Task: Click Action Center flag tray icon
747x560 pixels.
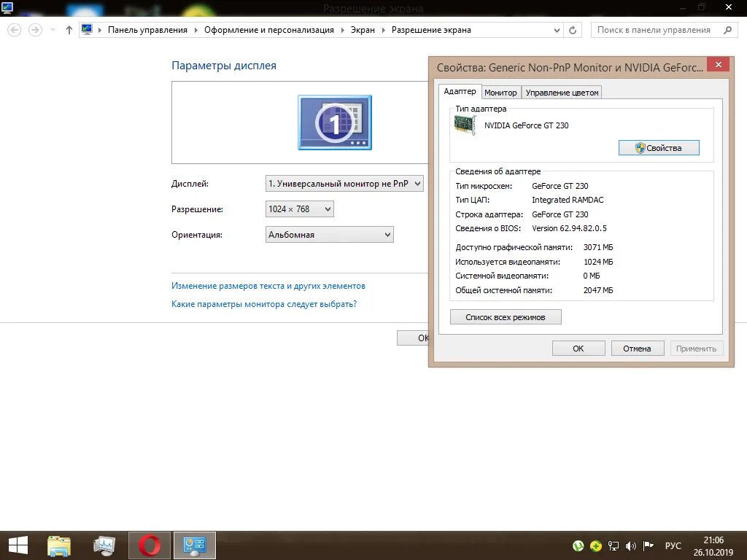Action: (x=648, y=545)
